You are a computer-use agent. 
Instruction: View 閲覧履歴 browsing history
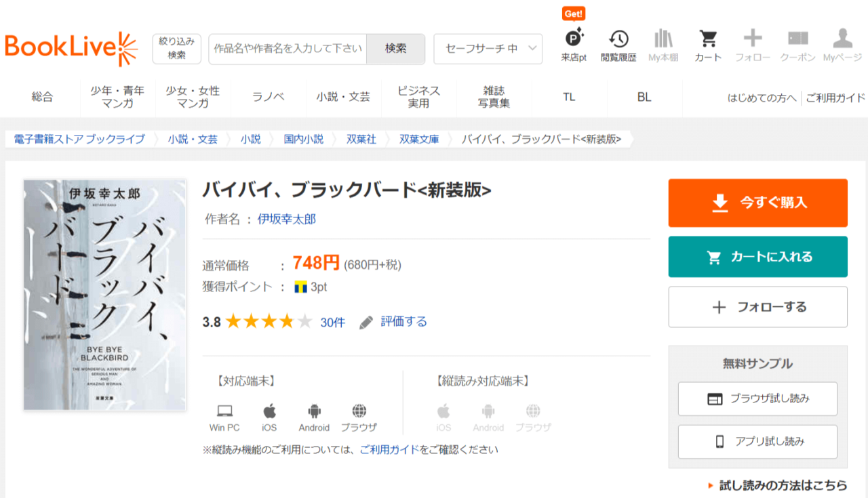[618, 45]
